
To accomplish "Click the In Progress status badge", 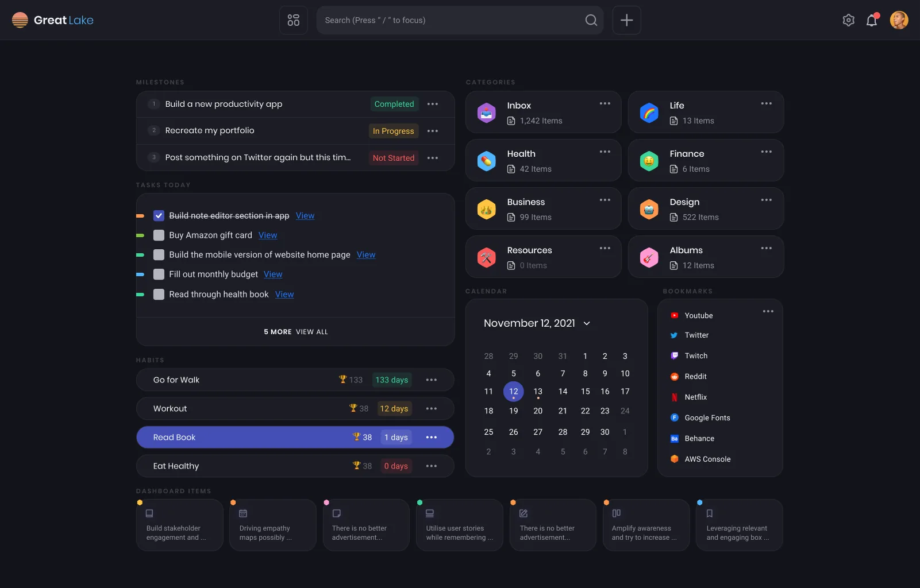I will [394, 131].
